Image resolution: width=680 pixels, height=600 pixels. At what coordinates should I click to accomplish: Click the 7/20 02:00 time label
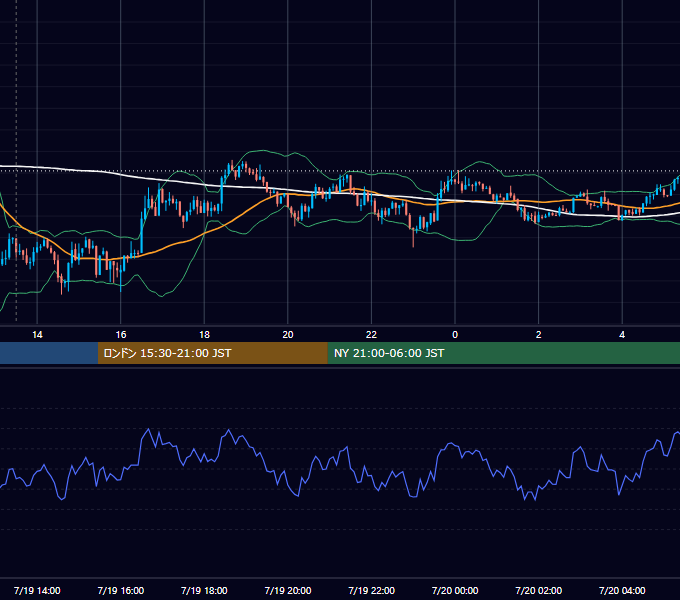tap(539, 590)
